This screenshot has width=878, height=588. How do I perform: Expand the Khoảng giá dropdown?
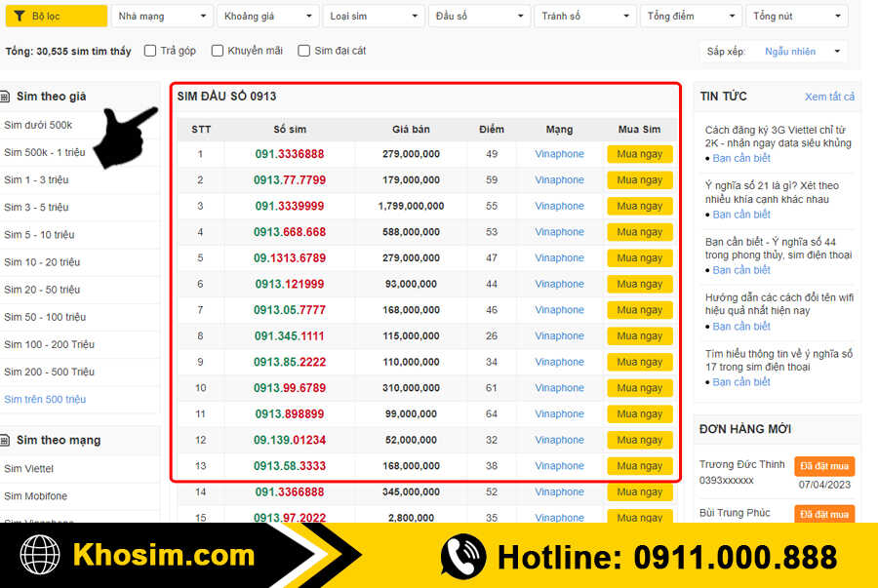pos(268,16)
